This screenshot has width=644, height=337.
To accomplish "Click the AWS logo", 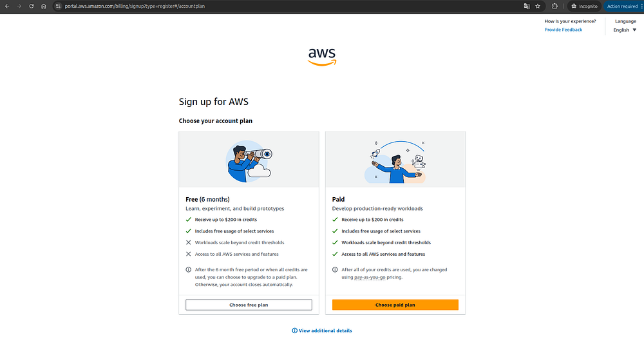I will coord(322,57).
